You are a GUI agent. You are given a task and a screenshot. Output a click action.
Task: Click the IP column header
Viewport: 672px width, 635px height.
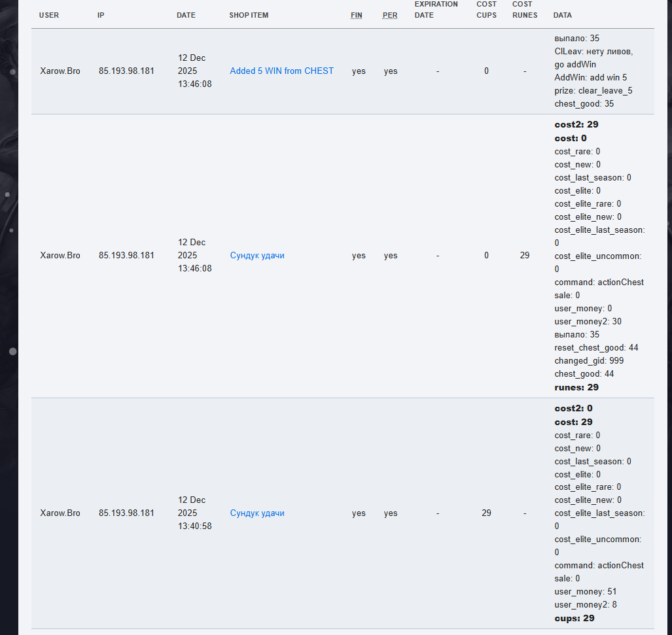coord(101,15)
